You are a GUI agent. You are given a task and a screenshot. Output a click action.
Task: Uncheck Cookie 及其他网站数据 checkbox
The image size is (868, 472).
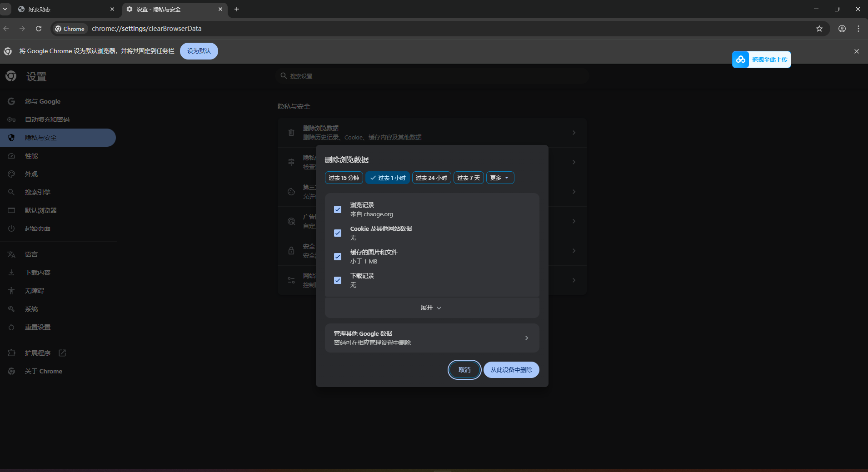[x=338, y=233]
